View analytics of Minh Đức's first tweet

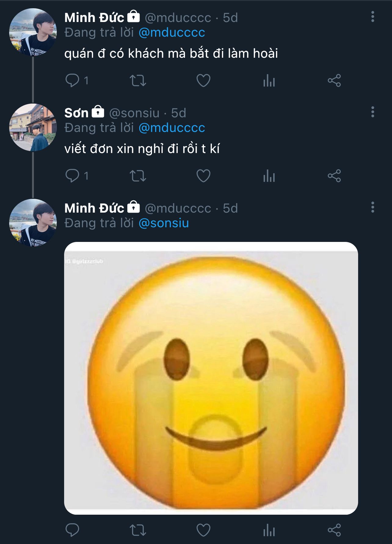pos(269,81)
